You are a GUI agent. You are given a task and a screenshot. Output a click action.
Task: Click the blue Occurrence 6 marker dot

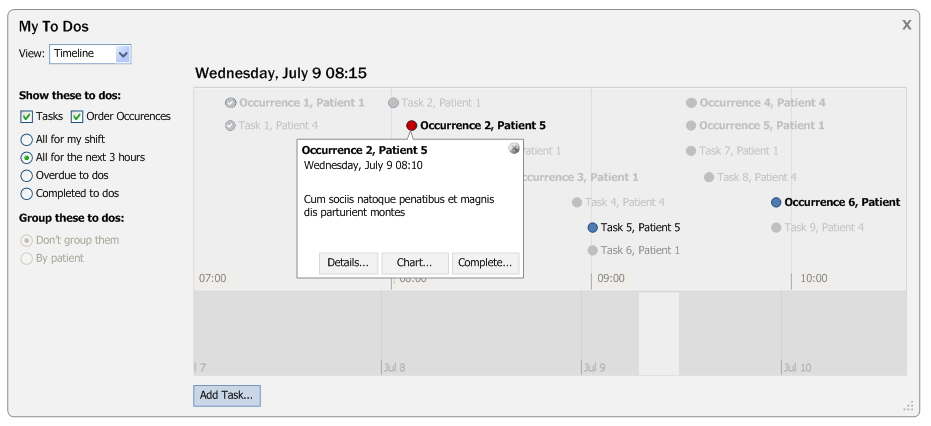point(776,202)
